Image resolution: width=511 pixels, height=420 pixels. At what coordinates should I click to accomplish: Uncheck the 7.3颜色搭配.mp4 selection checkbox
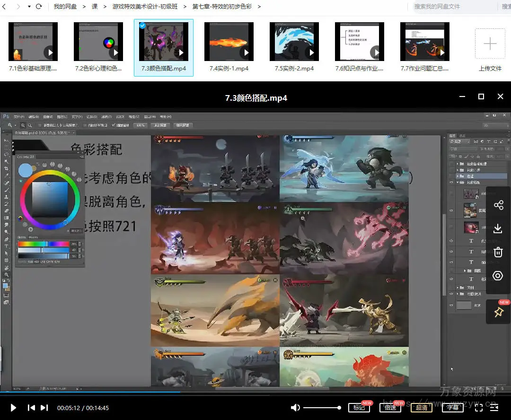pos(142,26)
